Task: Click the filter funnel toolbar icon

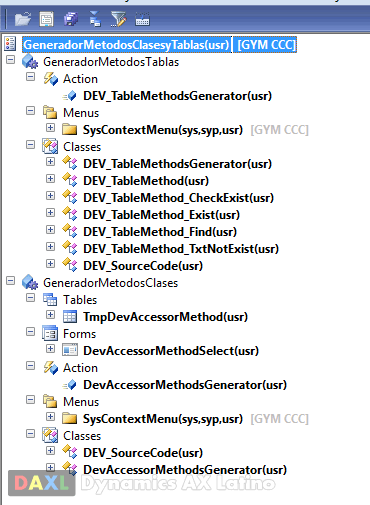Action: pyautogui.click(x=118, y=19)
